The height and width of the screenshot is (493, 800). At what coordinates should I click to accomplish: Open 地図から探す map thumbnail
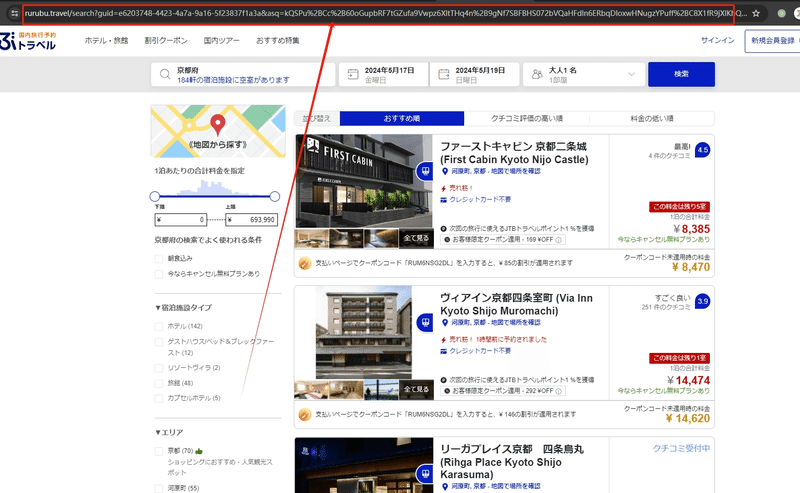pyautogui.click(x=218, y=131)
